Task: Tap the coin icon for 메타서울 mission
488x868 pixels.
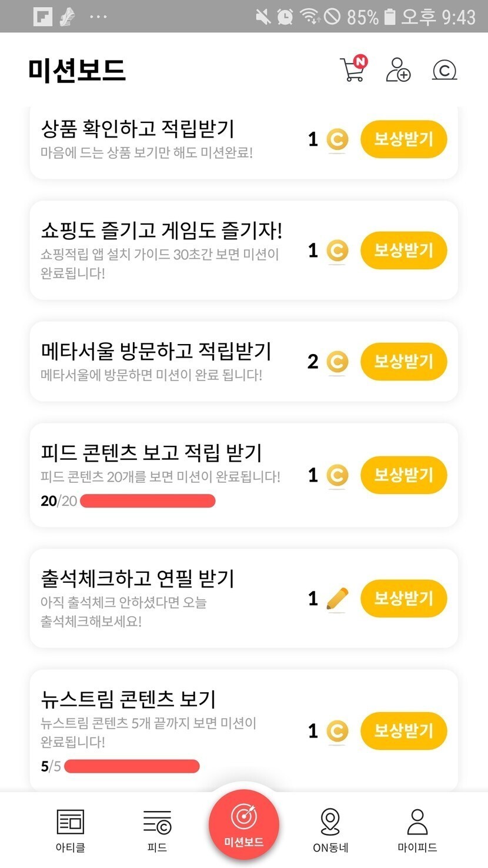Action: pos(337,361)
